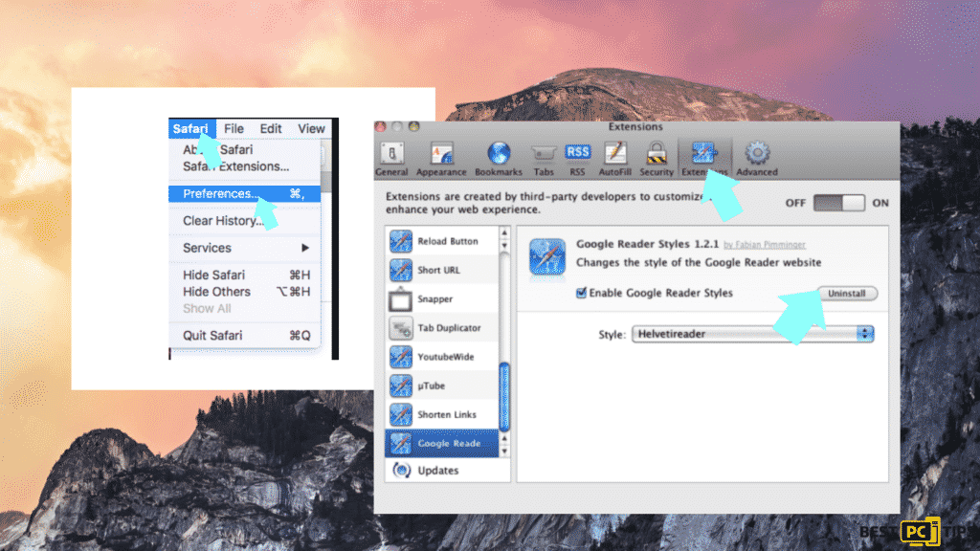Click the 'Reload Button' list label

point(448,241)
